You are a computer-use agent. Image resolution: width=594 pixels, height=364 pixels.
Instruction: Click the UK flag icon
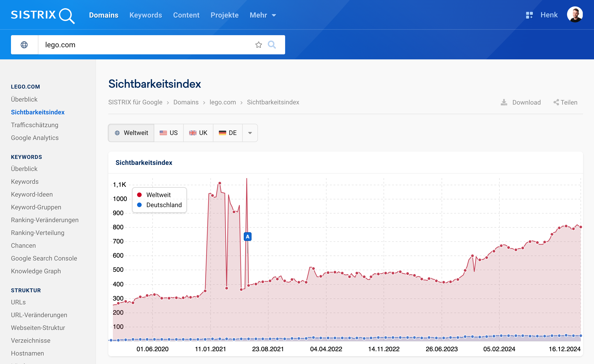(193, 133)
